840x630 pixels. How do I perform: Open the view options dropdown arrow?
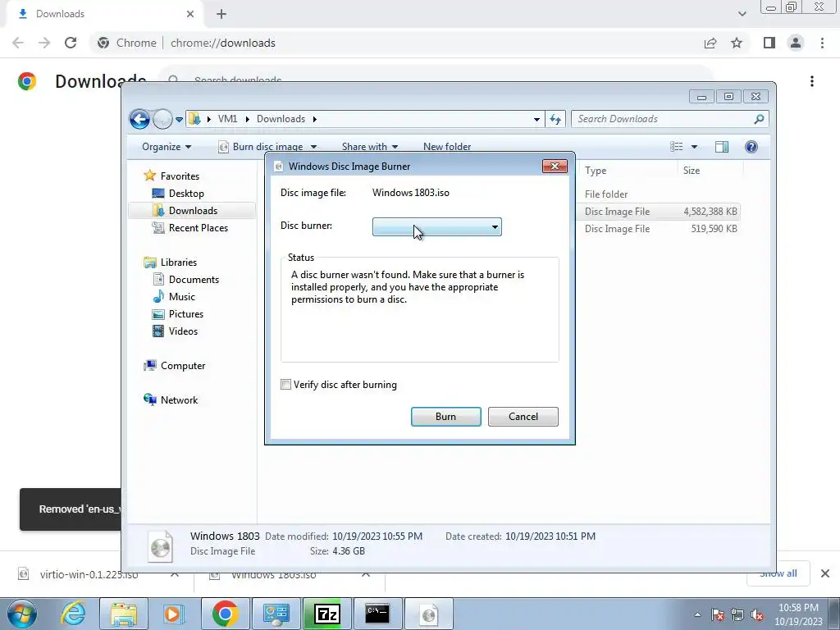coord(694,147)
